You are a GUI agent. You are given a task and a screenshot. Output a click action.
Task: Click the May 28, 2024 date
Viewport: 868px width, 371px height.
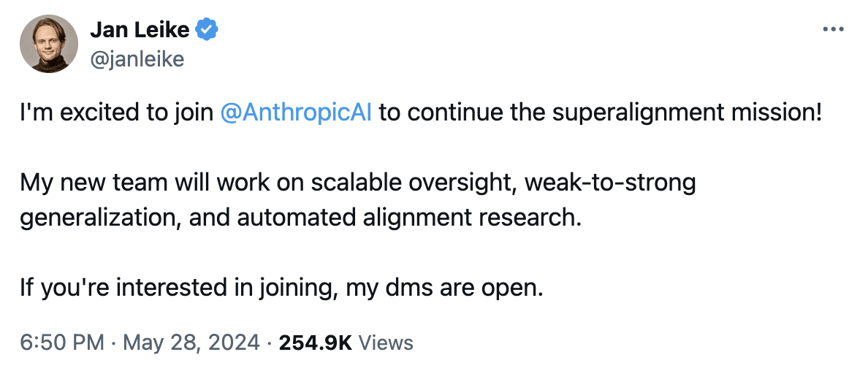coord(190,343)
